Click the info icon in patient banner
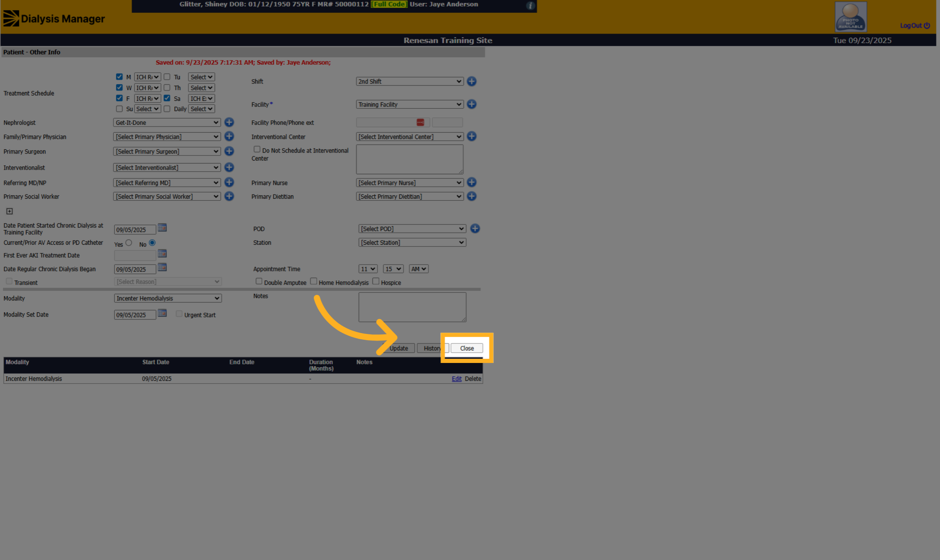940x560 pixels. click(x=530, y=5)
